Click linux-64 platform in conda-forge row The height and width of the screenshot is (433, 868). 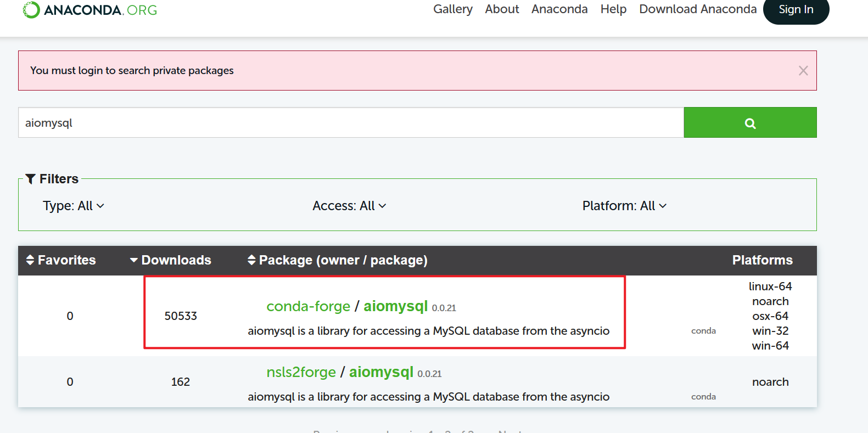770,286
